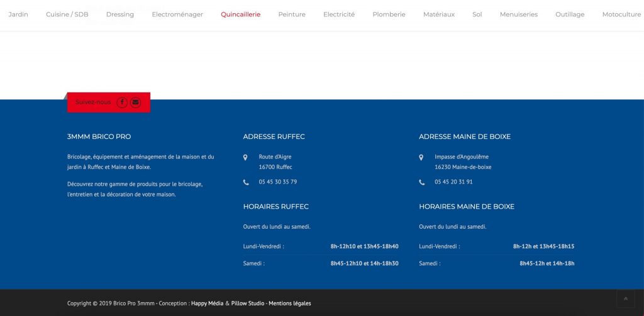
Task: Open the Jardin menu
Action: (x=18, y=14)
